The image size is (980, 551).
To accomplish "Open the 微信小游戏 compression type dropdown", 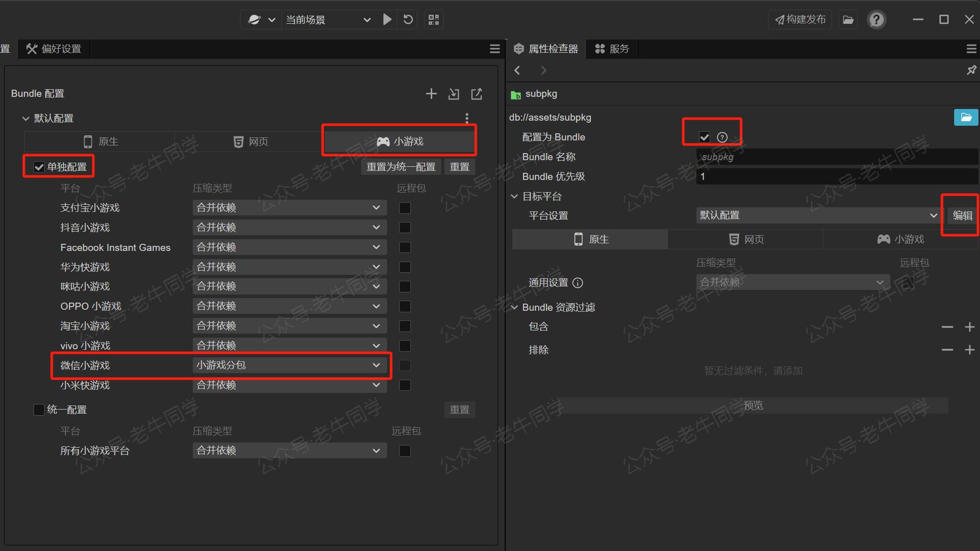I will click(x=290, y=365).
